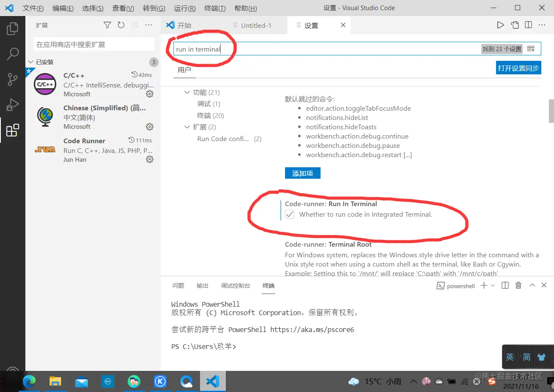Disable the Code-runner Run In Terminal checkbox
This screenshot has width=554, height=392.
pos(289,214)
